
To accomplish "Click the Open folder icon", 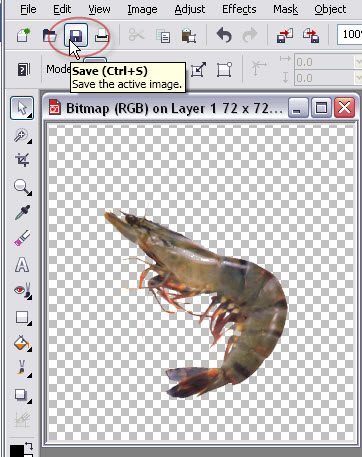I will 50,35.
